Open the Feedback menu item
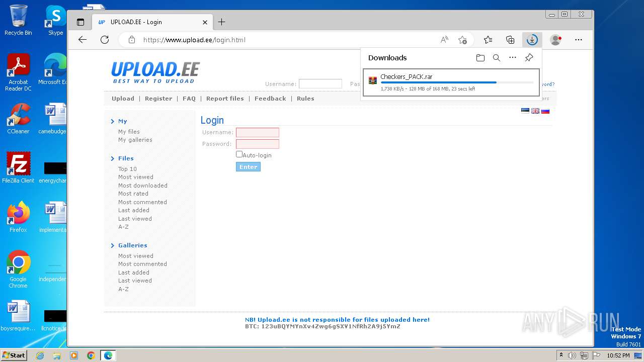This screenshot has height=362, width=644. (x=270, y=99)
